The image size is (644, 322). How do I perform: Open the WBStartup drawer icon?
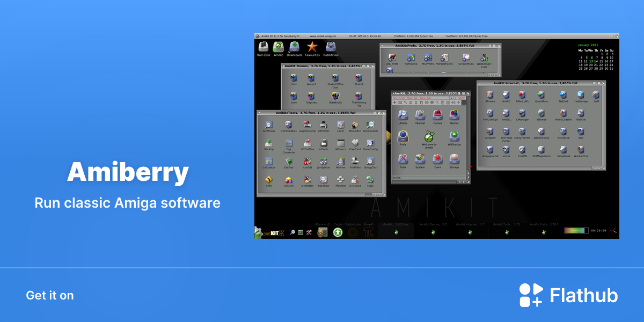pos(454,138)
